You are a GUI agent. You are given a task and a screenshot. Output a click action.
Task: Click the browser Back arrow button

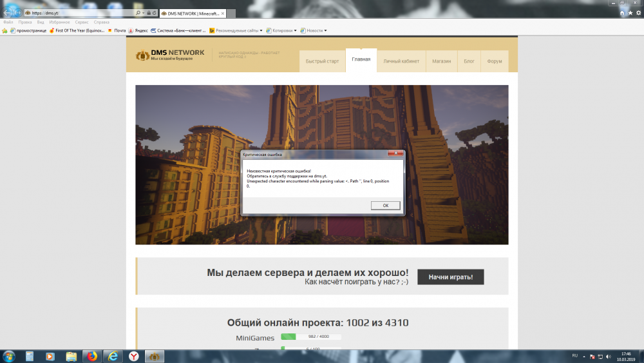coord(8,12)
